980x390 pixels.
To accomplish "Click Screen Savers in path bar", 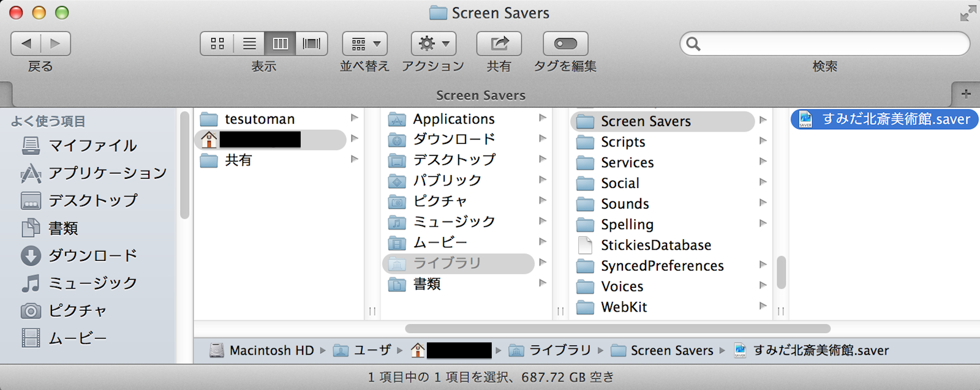I will 662,350.
